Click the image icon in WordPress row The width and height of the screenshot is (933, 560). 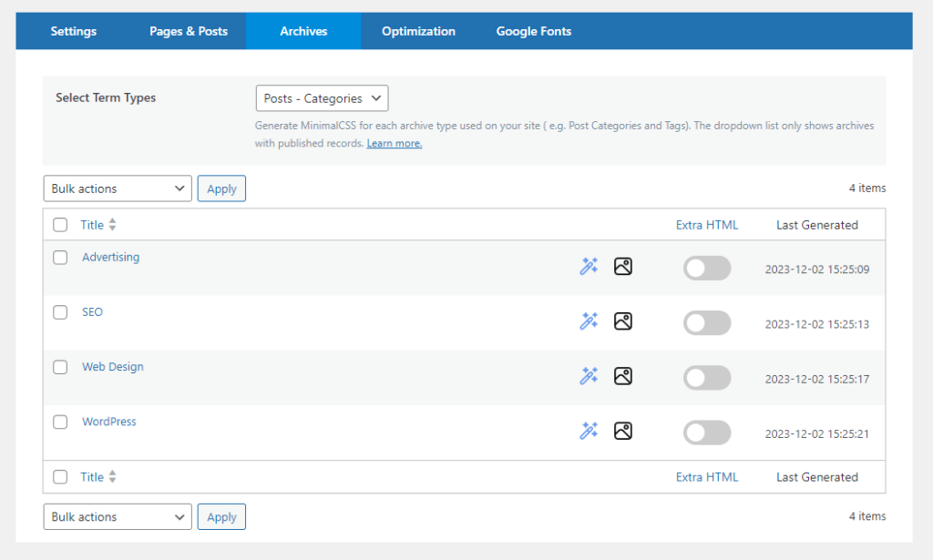[623, 431]
